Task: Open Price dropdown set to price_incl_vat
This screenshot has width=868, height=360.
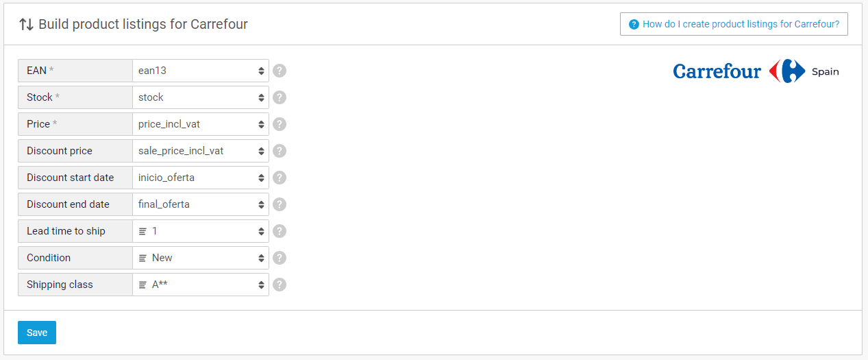Action: [x=201, y=124]
